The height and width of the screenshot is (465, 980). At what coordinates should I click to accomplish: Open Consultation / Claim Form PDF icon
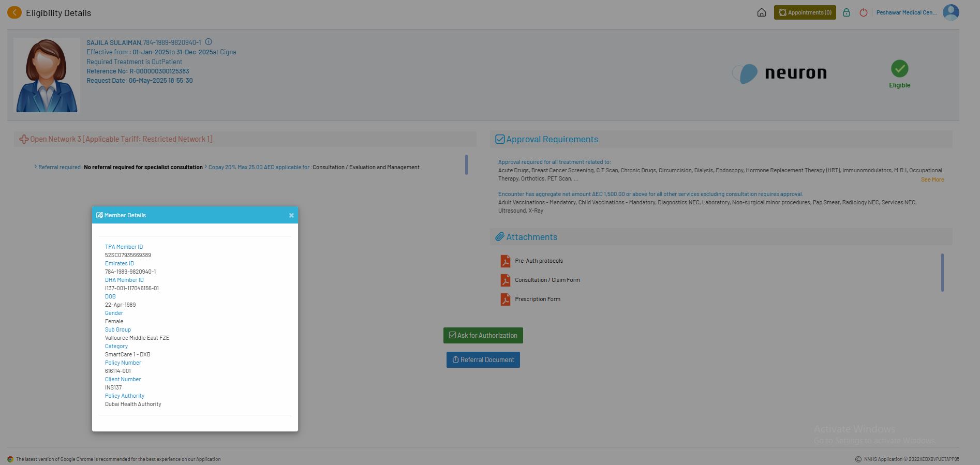[506, 280]
